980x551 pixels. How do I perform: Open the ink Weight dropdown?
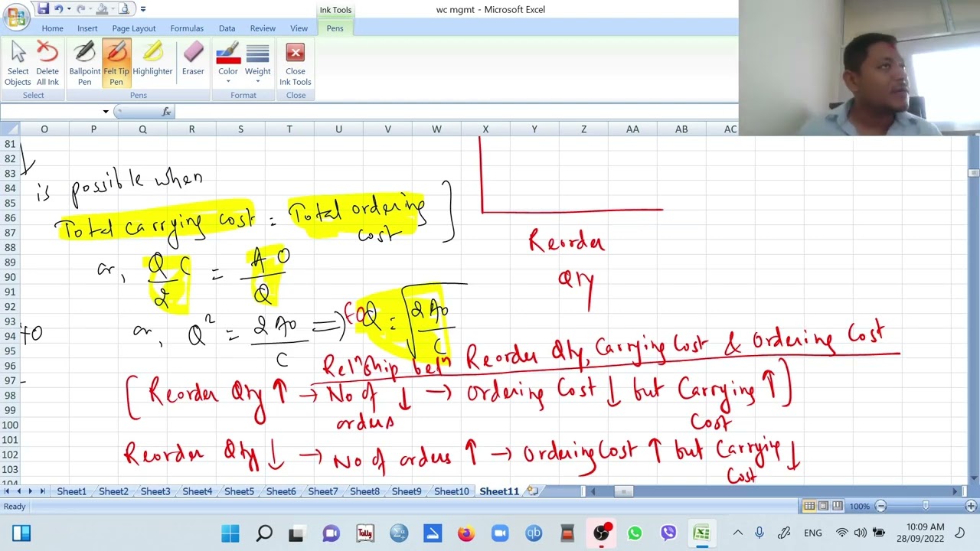pos(257,64)
